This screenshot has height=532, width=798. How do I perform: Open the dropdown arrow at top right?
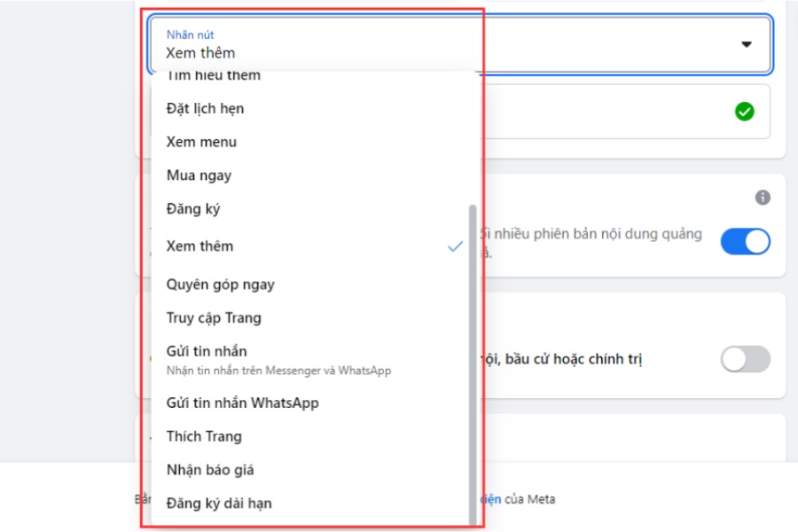(x=746, y=43)
